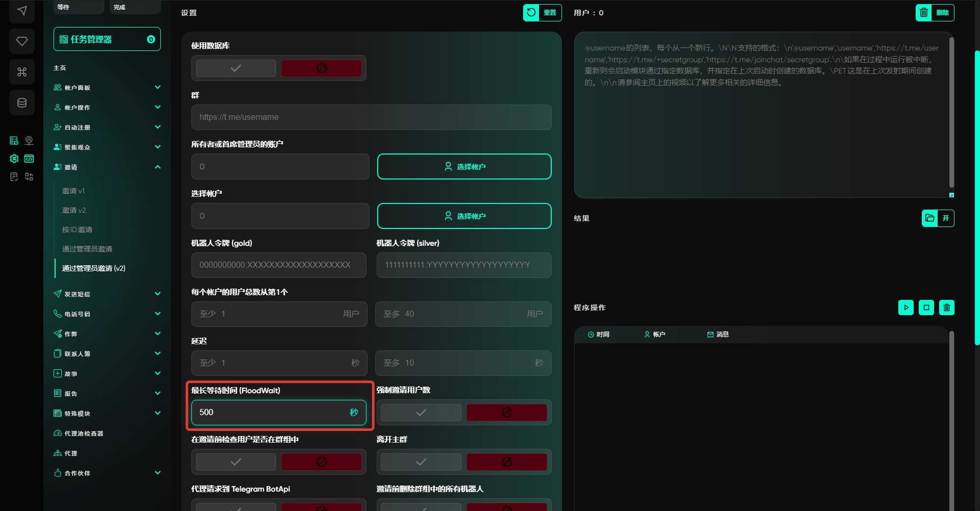The height and width of the screenshot is (511, 980).
Task: Click the diamond icon in left rail
Action: [22, 41]
